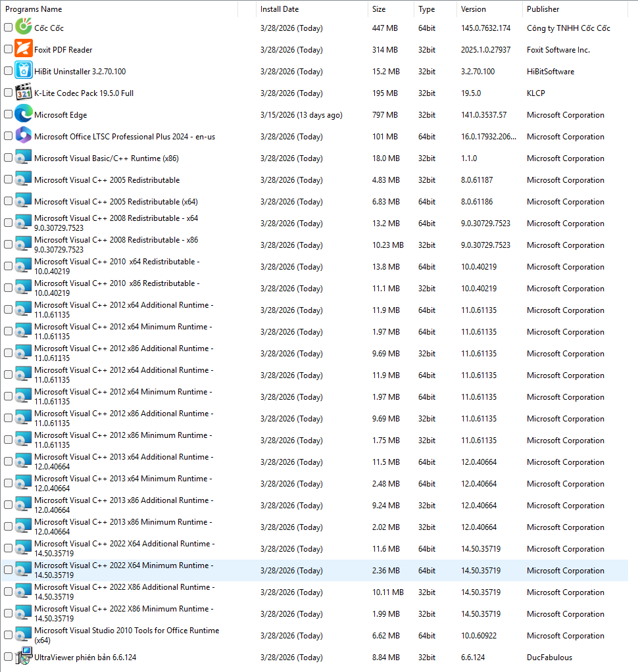Screen dimensions: 638x672
Task: Click the Publisher column header
Action: pyautogui.click(x=541, y=9)
